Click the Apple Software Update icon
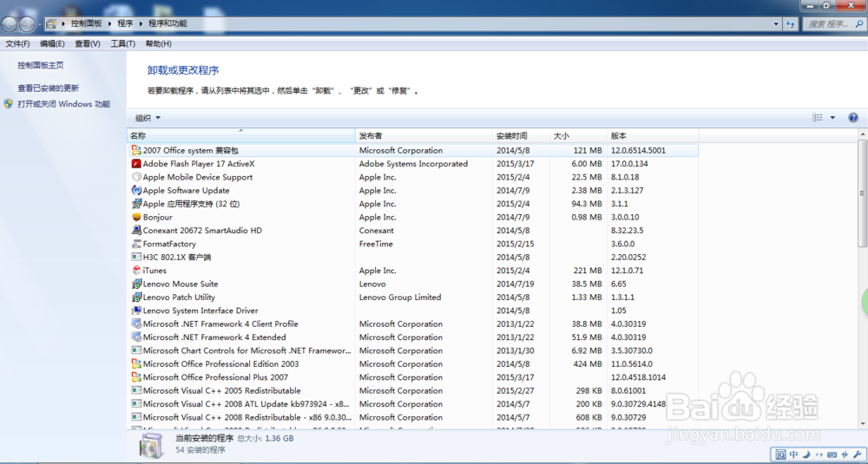868x464 pixels. coord(136,190)
